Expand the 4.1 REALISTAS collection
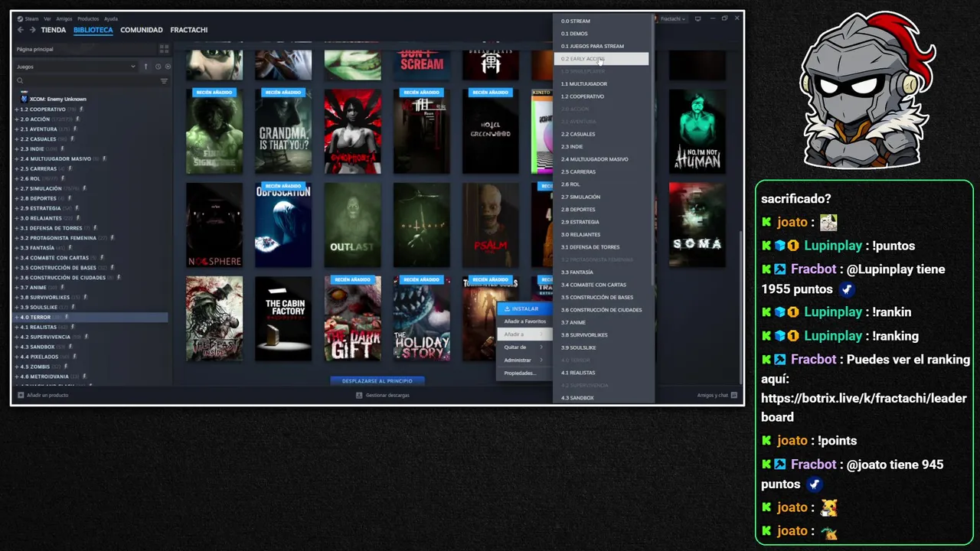This screenshot has width=980, height=551. pos(17,327)
